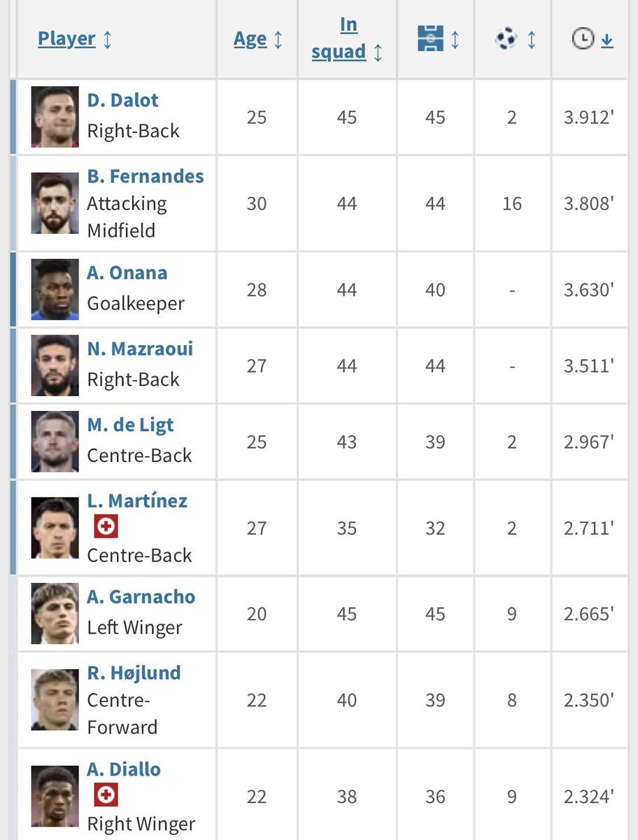Image resolution: width=638 pixels, height=840 pixels.
Task: Open B. Fernandes player profile
Action: click(x=146, y=176)
